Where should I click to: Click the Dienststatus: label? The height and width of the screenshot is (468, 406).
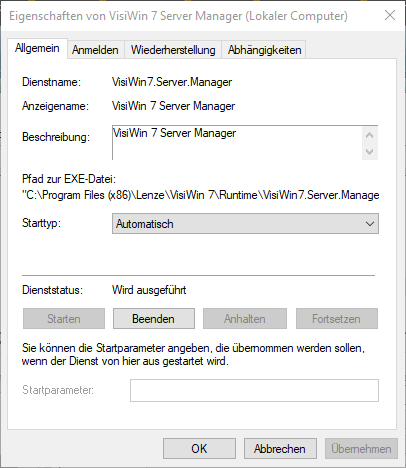[52, 290]
